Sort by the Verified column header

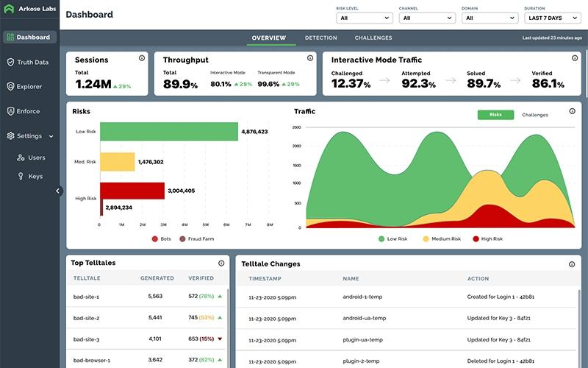pos(201,278)
